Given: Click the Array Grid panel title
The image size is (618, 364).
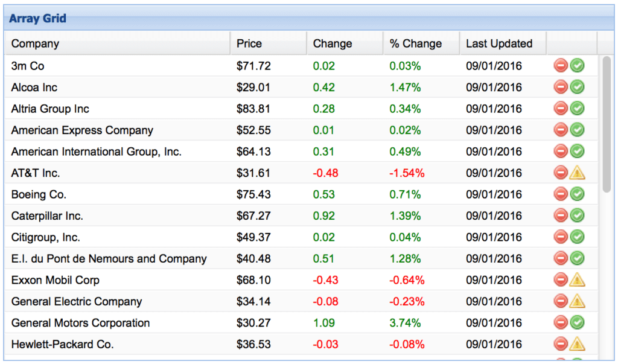Looking at the screenshot, I should pyautogui.click(x=37, y=18).
